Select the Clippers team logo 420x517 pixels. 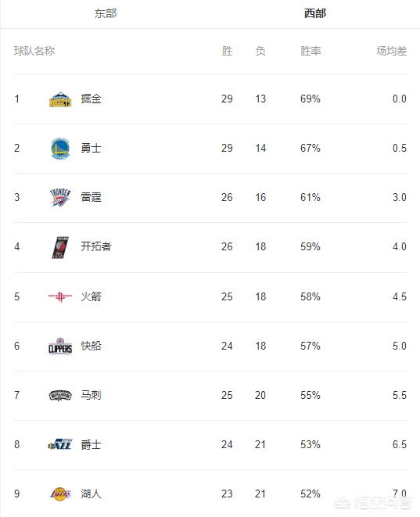click(x=60, y=346)
